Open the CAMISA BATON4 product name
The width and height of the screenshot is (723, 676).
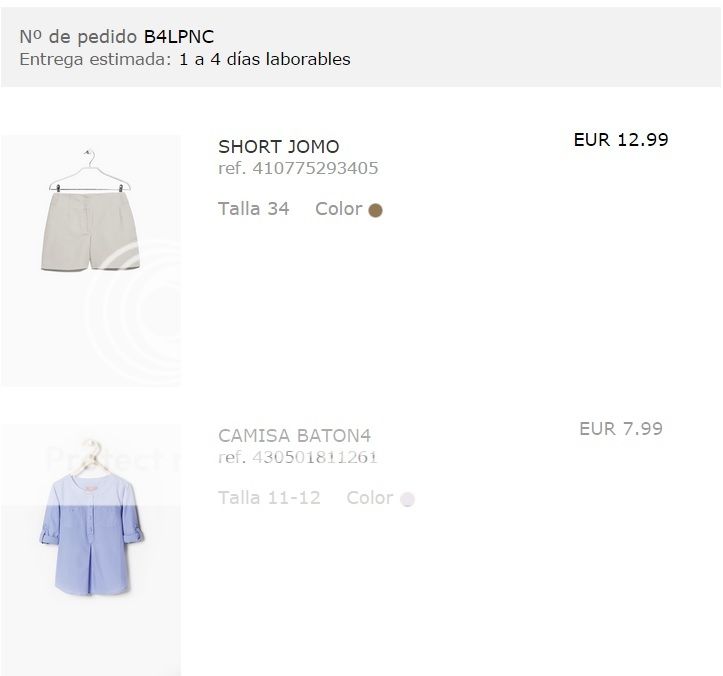coord(294,436)
